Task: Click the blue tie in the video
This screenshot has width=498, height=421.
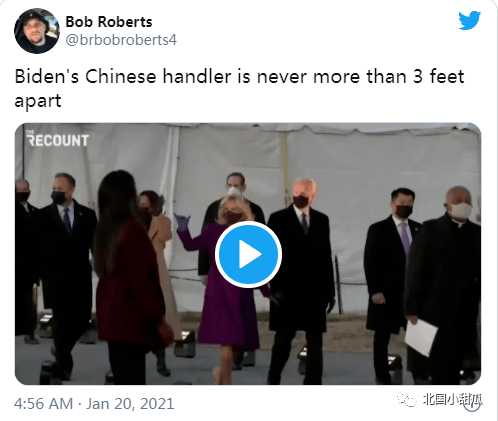Action: (67, 219)
